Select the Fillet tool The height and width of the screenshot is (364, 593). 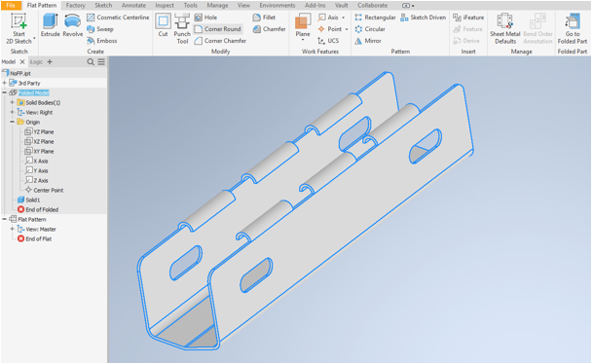264,18
